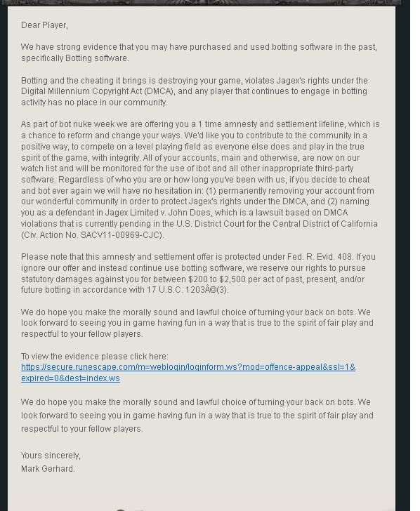This screenshot has width=420, height=511.
Task: Click 'specifically Botting software.' line
Action: (x=75, y=58)
